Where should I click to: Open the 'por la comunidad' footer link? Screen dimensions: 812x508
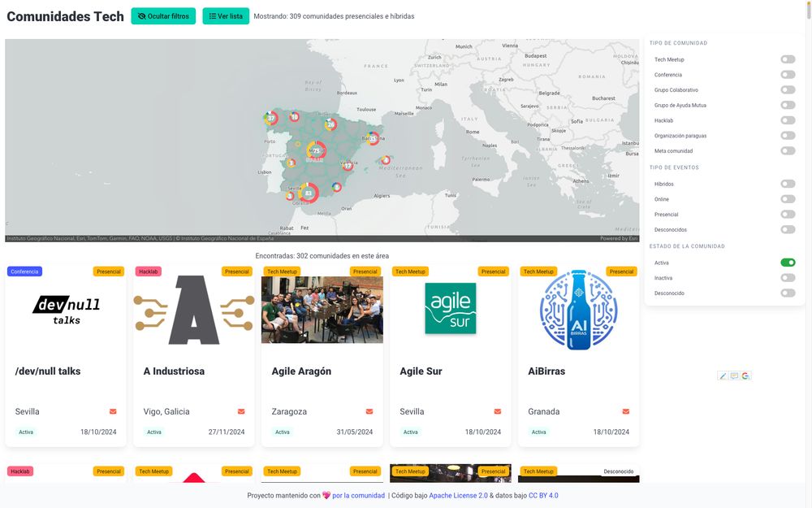pyautogui.click(x=358, y=496)
